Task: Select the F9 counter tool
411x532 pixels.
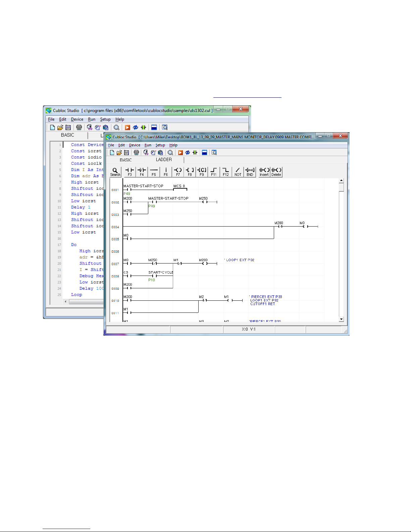Action: pos(202,172)
